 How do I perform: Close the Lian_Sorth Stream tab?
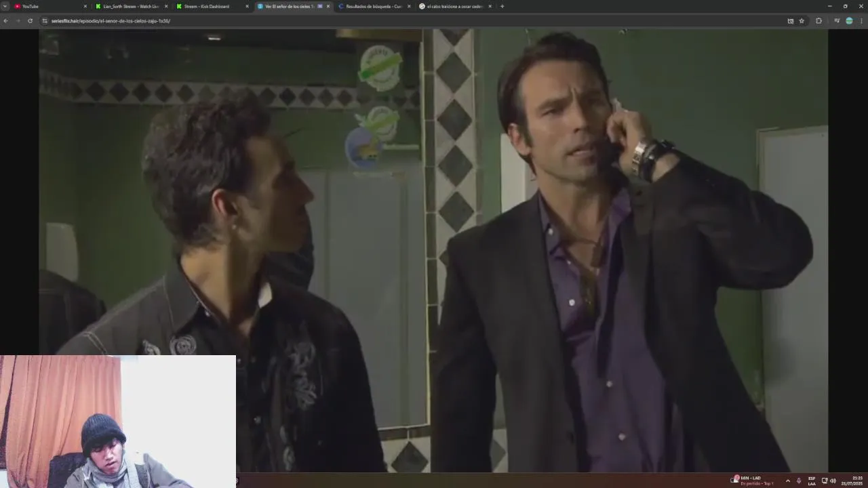[166, 6]
